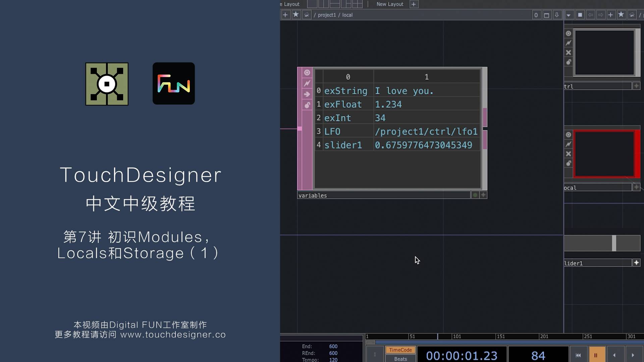Navigate back in the right pane
Viewport: 644px width, 362px height.
click(591, 15)
